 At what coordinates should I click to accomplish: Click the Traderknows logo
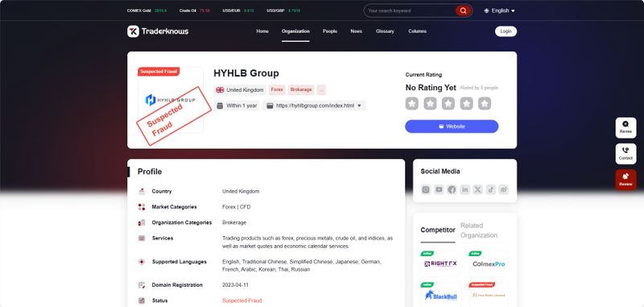[x=158, y=31]
